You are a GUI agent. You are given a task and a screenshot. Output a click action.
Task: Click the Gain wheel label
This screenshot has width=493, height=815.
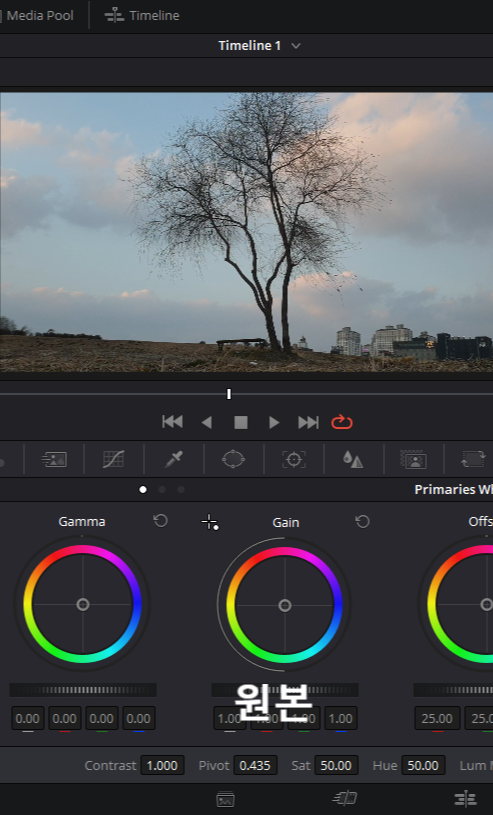pyautogui.click(x=286, y=522)
